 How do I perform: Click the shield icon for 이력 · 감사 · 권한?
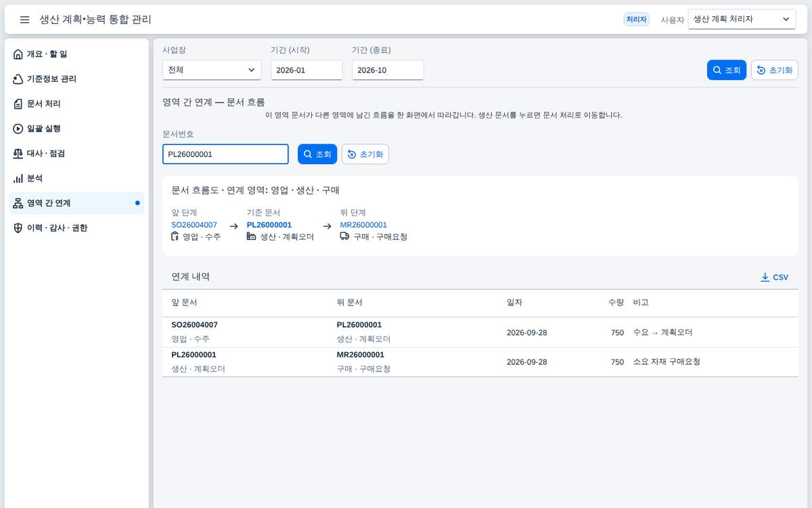click(18, 228)
